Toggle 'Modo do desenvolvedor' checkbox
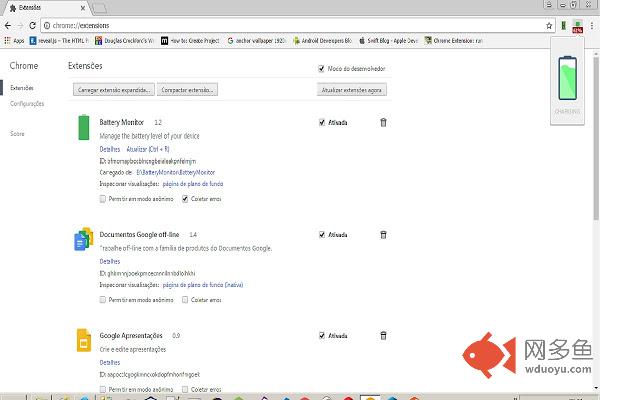The height and width of the screenshot is (400, 640). click(320, 69)
